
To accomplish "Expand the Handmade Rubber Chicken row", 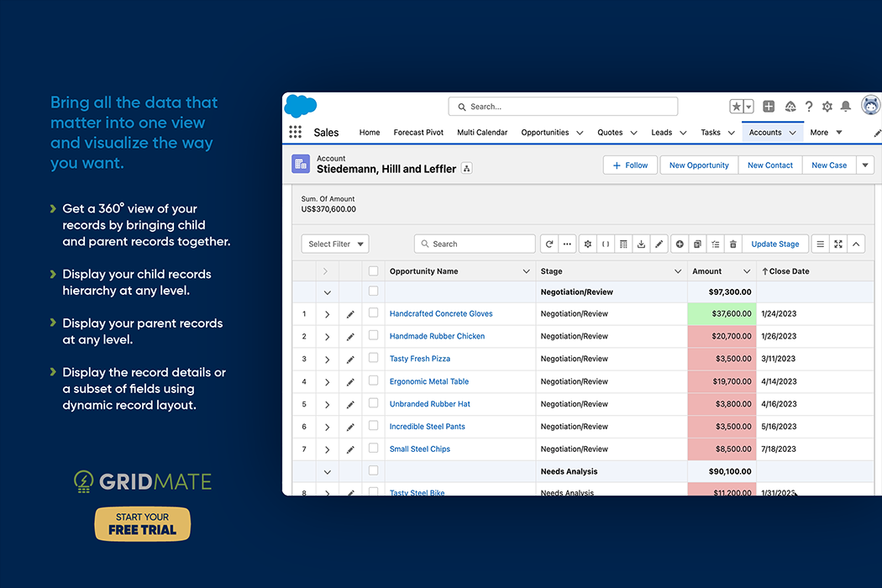I will (328, 337).
